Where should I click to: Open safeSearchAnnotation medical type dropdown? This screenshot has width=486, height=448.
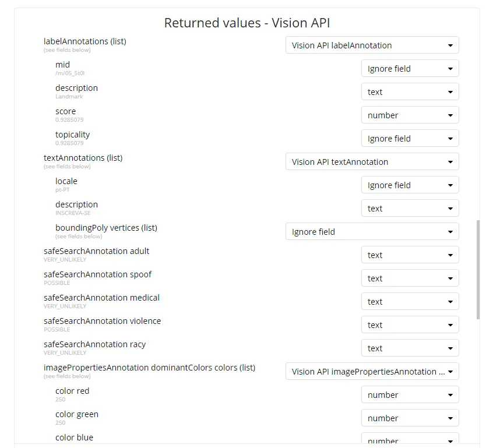click(410, 302)
